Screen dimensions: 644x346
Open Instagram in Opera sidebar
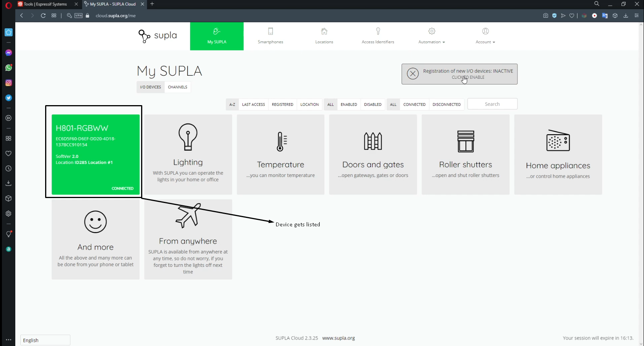[x=8, y=83]
